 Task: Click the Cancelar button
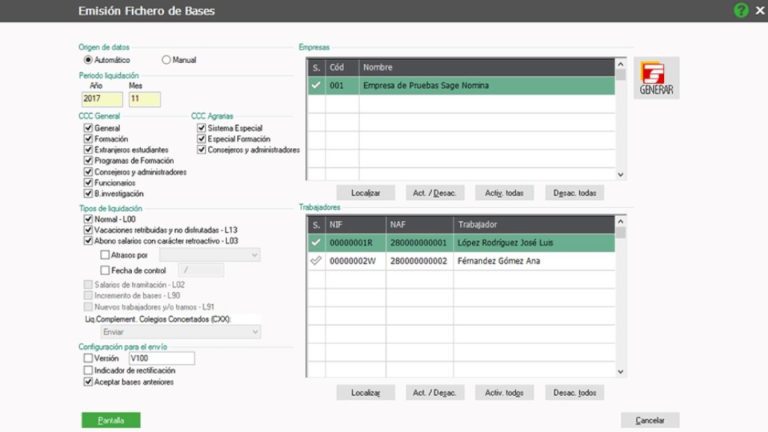[x=649, y=420]
